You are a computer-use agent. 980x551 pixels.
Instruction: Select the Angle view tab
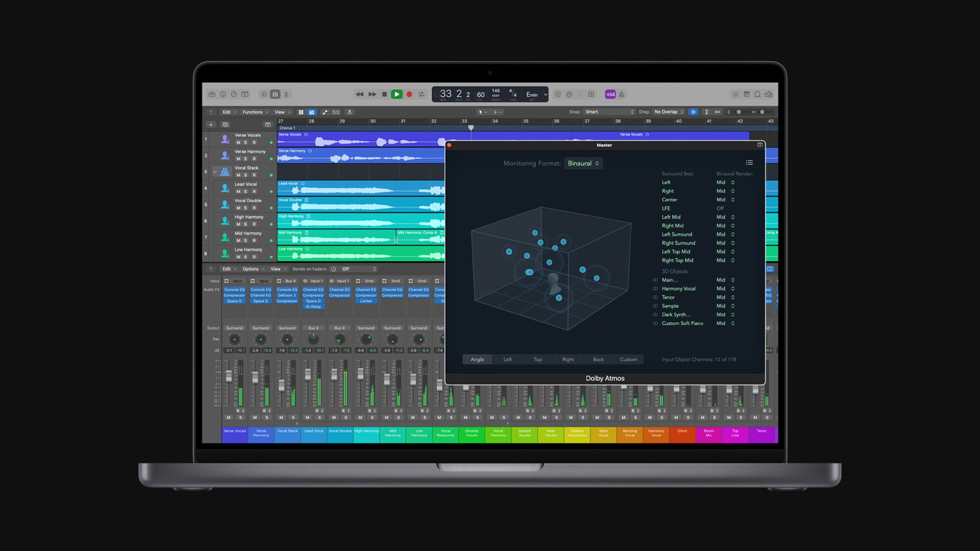click(477, 359)
